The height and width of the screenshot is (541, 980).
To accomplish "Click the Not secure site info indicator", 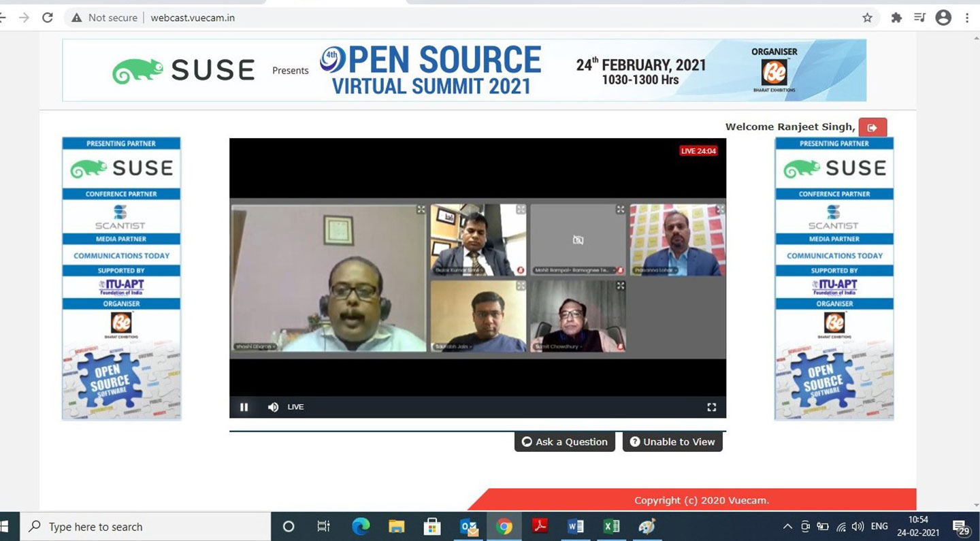I will pyautogui.click(x=104, y=18).
